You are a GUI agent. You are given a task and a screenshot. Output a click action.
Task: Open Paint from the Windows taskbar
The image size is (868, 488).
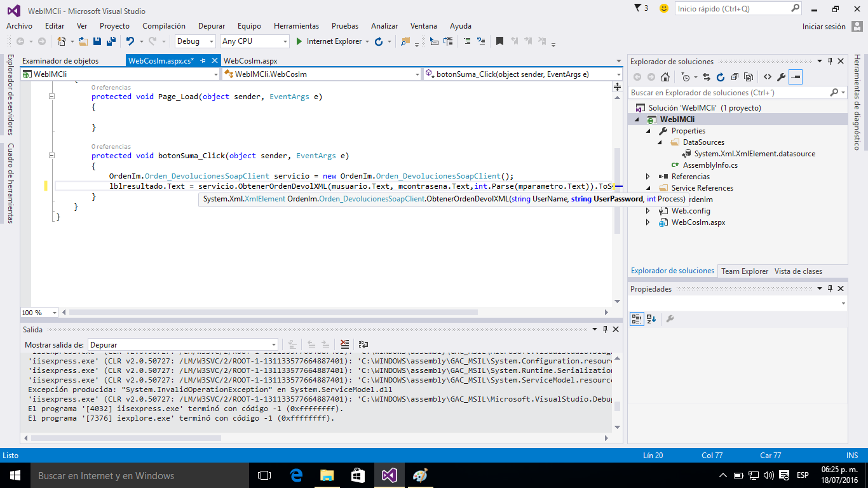tap(421, 475)
